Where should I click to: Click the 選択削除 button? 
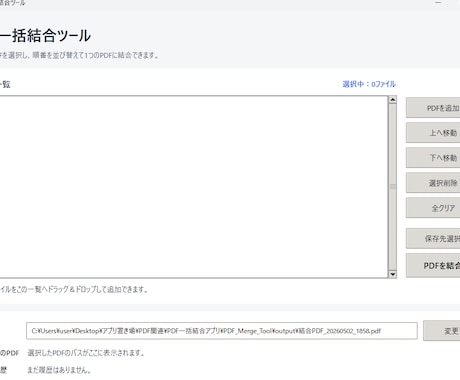433,183
